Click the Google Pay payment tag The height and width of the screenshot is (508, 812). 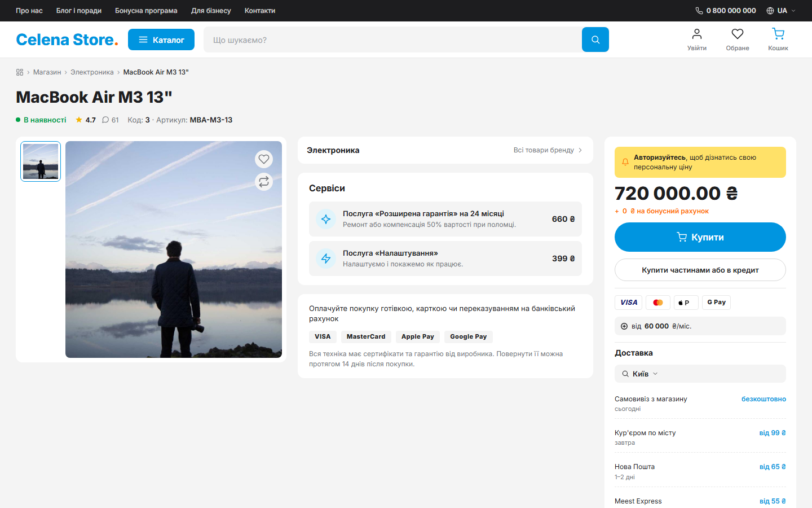pyautogui.click(x=468, y=337)
